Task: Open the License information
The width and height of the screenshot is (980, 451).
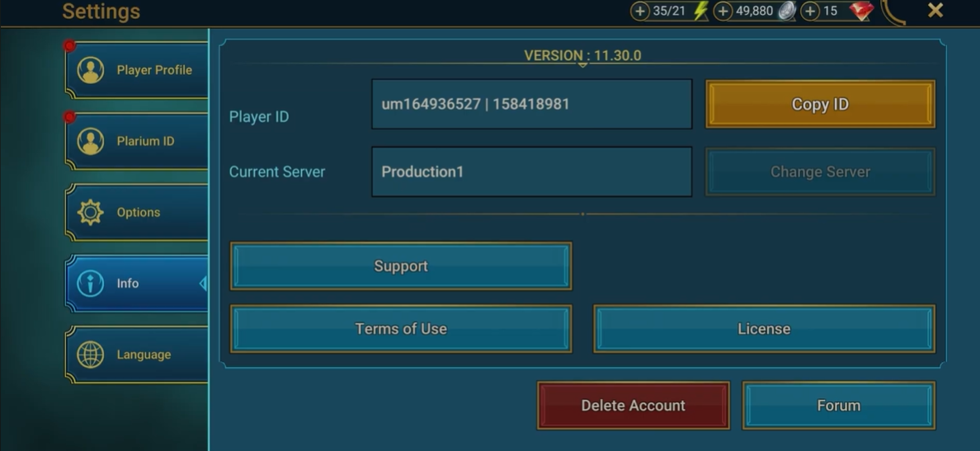Action: [764, 329]
